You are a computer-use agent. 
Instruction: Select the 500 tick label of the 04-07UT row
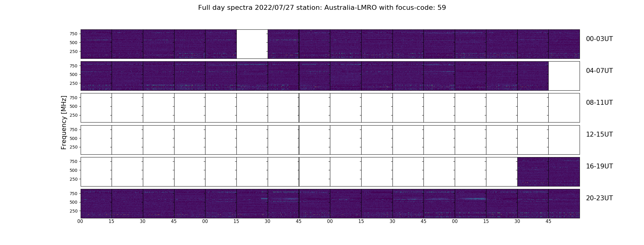73,74
